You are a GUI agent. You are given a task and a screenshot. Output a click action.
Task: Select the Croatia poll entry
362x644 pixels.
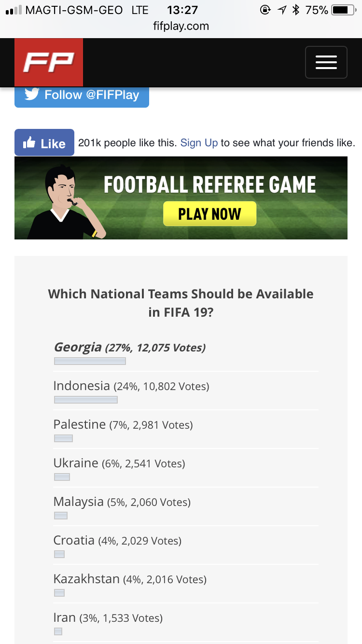coord(117,541)
